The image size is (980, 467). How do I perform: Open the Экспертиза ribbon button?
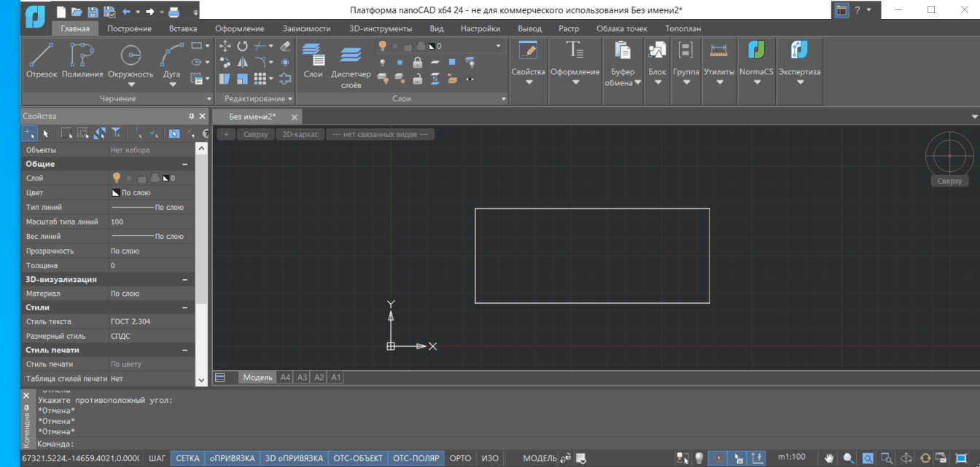point(799,63)
